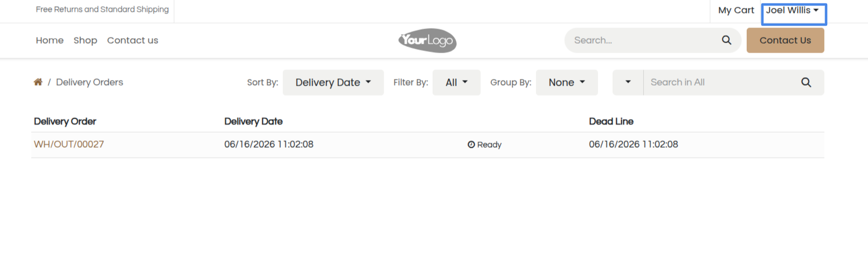
Task: Open the Joel Willis user menu
Action: tap(793, 11)
